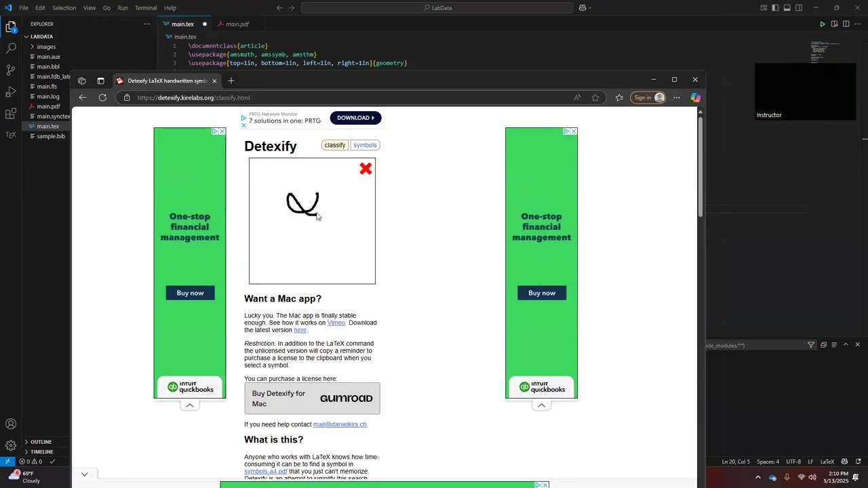Toggle the classify mode button
Image resolution: width=868 pixels, height=488 pixels.
(x=335, y=145)
